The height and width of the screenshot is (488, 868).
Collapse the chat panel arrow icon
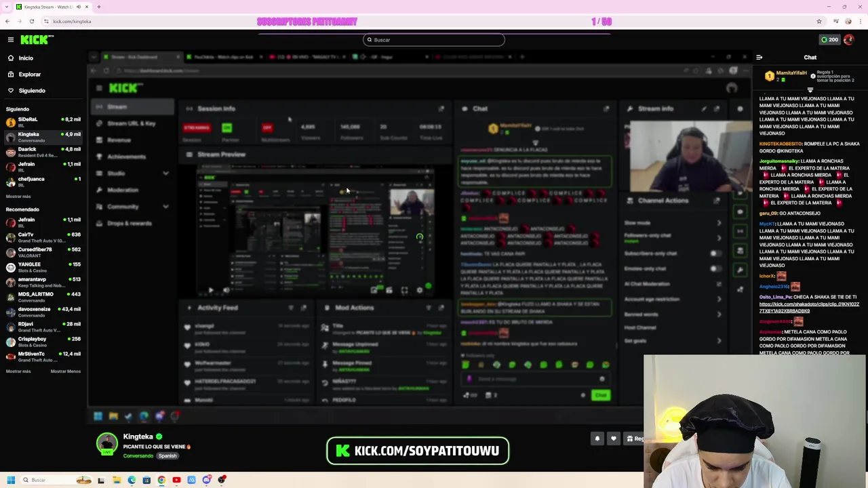pyautogui.click(x=759, y=58)
